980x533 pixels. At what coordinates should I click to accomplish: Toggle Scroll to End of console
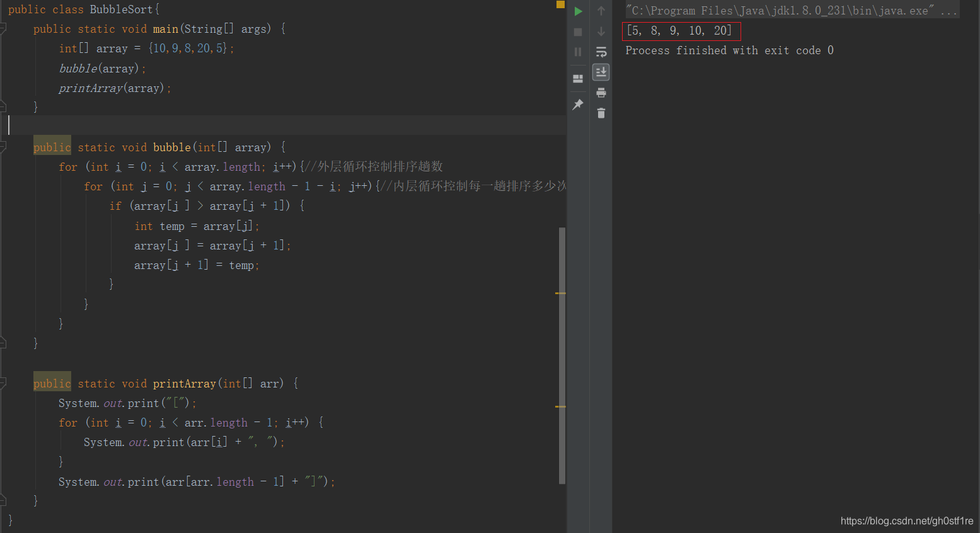coord(601,72)
